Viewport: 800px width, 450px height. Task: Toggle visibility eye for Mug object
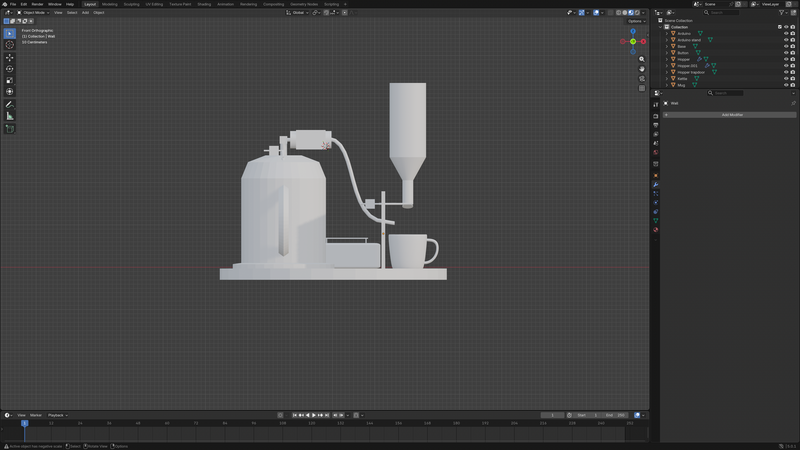click(x=786, y=85)
